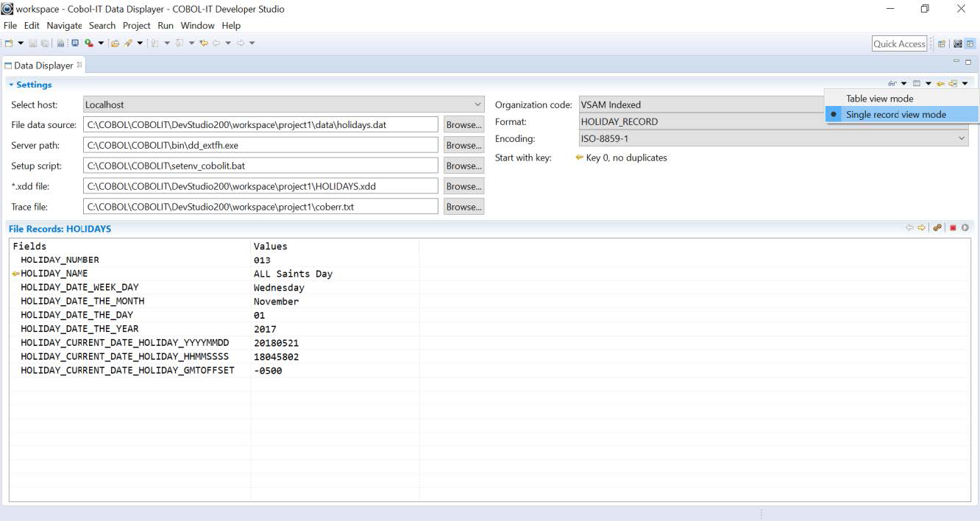Image resolution: width=980 pixels, height=521 pixels.
Task: Click the glasses icon in Settings toolbar
Action: click(892, 84)
